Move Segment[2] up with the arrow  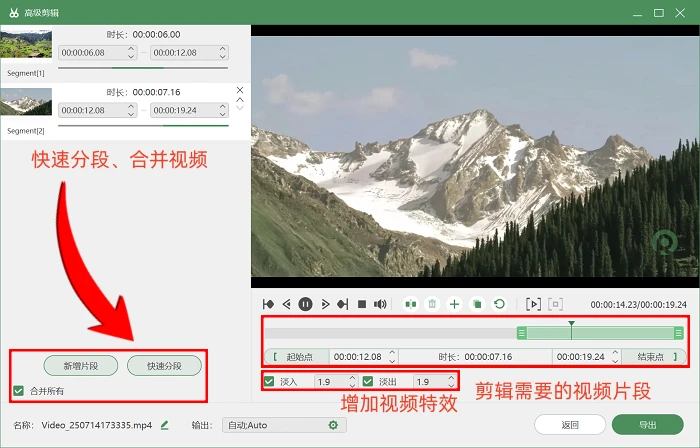(x=240, y=100)
